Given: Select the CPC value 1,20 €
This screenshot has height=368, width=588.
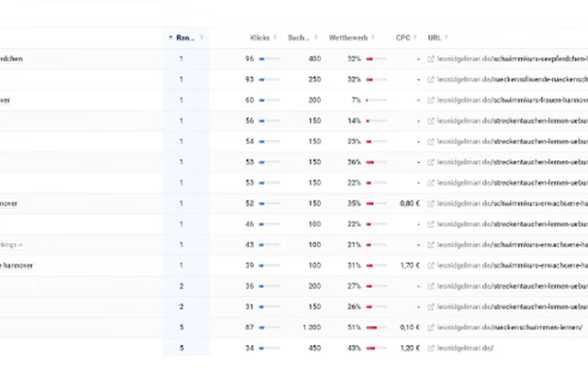Looking at the screenshot, I should coord(410,348).
